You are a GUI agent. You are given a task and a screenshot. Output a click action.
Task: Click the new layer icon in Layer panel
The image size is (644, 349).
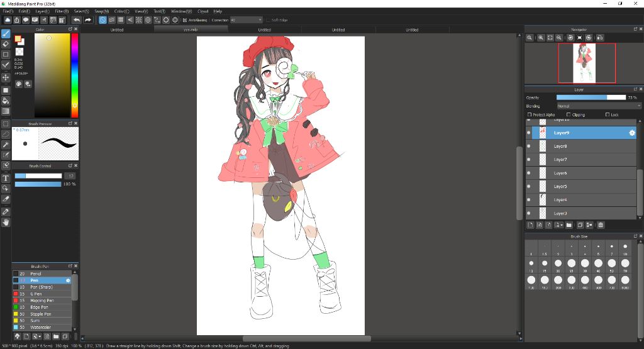point(530,225)
